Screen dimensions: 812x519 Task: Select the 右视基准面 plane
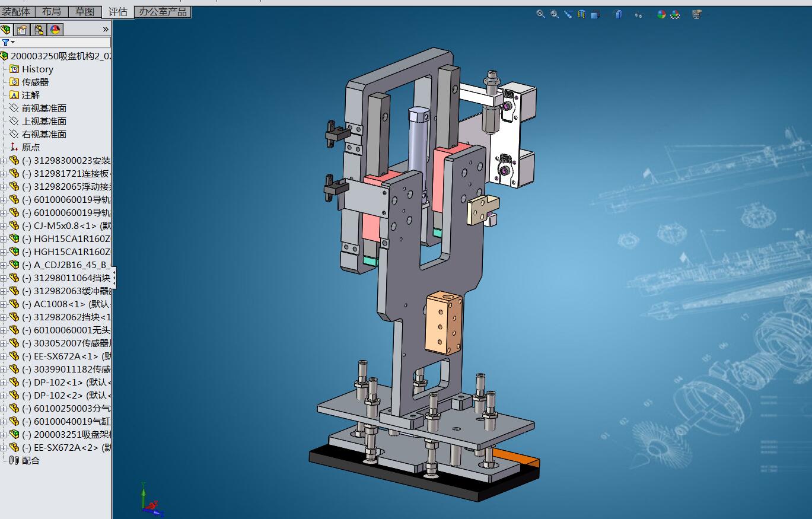(37, 134)
